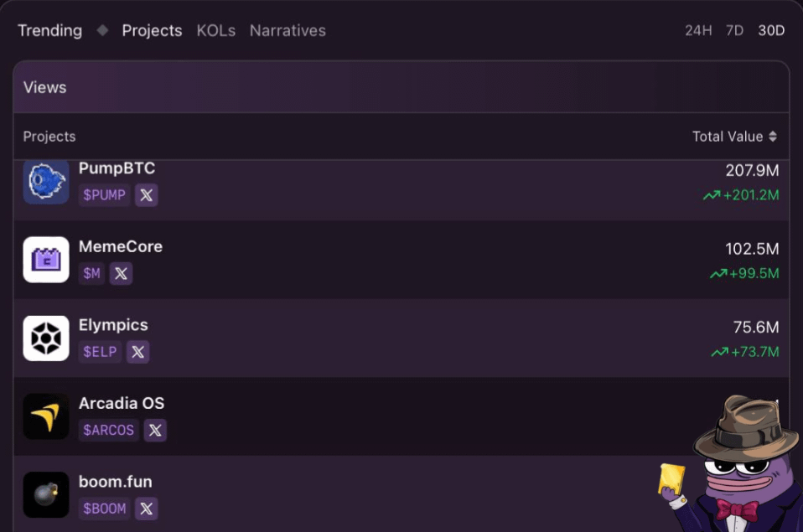The width and height of the screenshot is (803, 532).
Task: Open MemeCore's X profile icon
Action: pyautogui.click(x=121, y=273)
